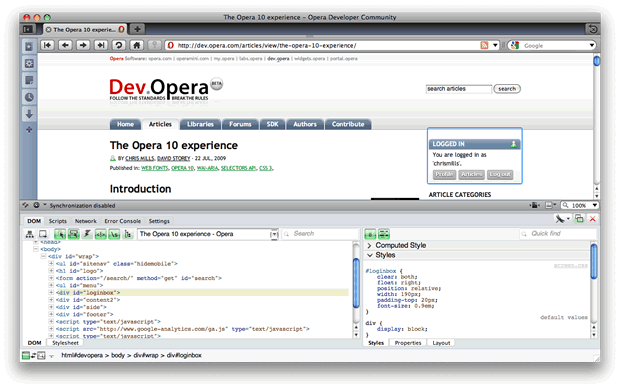Toggle DOM tree view style button
Screen dimensions: 620x389
[x=128, y=234]
